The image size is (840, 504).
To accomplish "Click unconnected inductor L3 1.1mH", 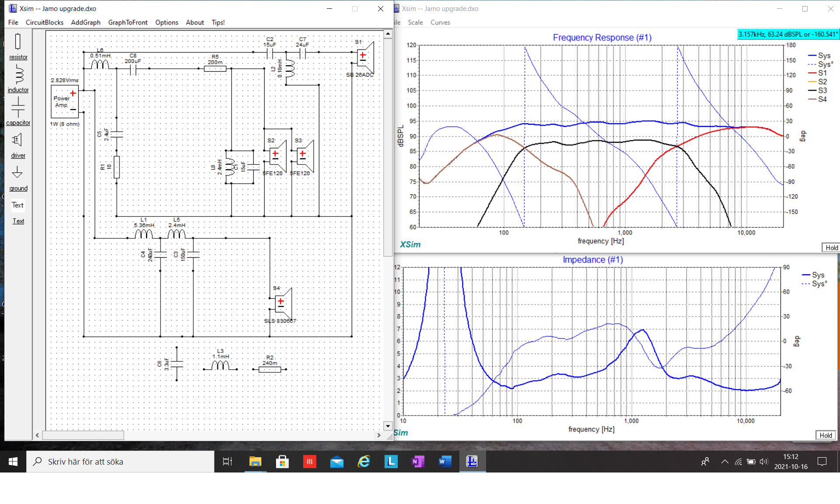I will (x=220, y=366).
